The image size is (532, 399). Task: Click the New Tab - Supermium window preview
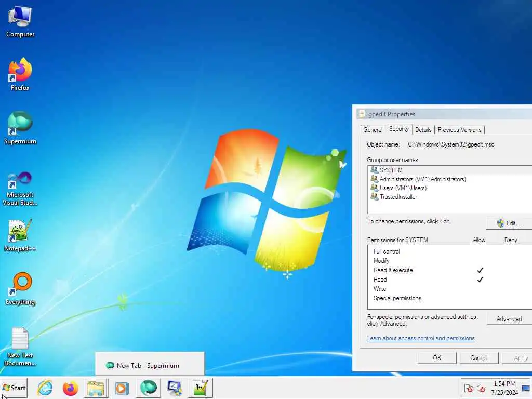(x=150, y=364)
